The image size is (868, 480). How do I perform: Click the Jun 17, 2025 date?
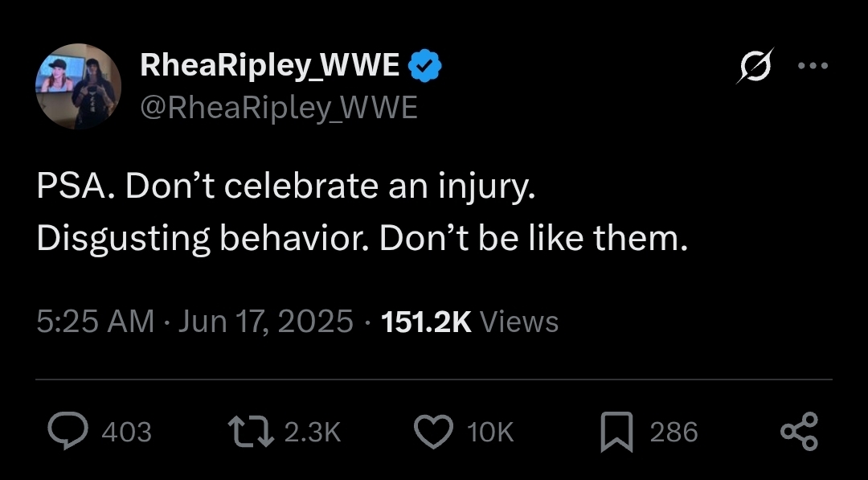tap(265, 322)
